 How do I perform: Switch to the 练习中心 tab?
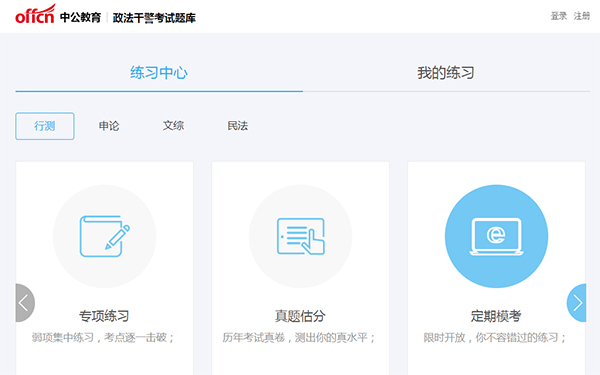tap(159, 73)
